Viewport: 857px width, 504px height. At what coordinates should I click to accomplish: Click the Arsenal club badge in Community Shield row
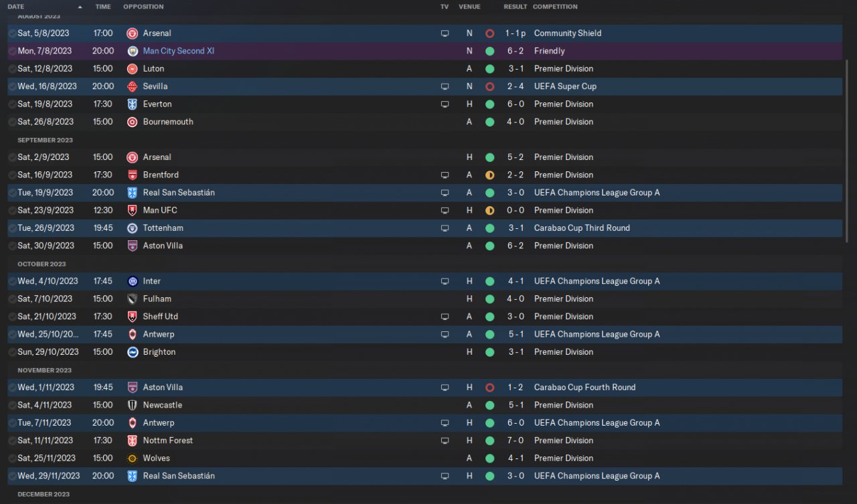click(133, 33)
